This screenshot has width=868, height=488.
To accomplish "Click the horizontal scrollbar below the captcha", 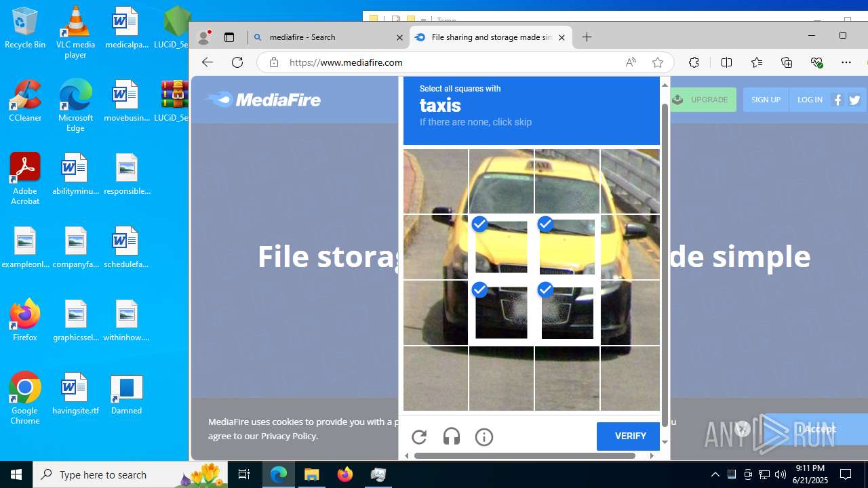I will (x=525, y=455).
